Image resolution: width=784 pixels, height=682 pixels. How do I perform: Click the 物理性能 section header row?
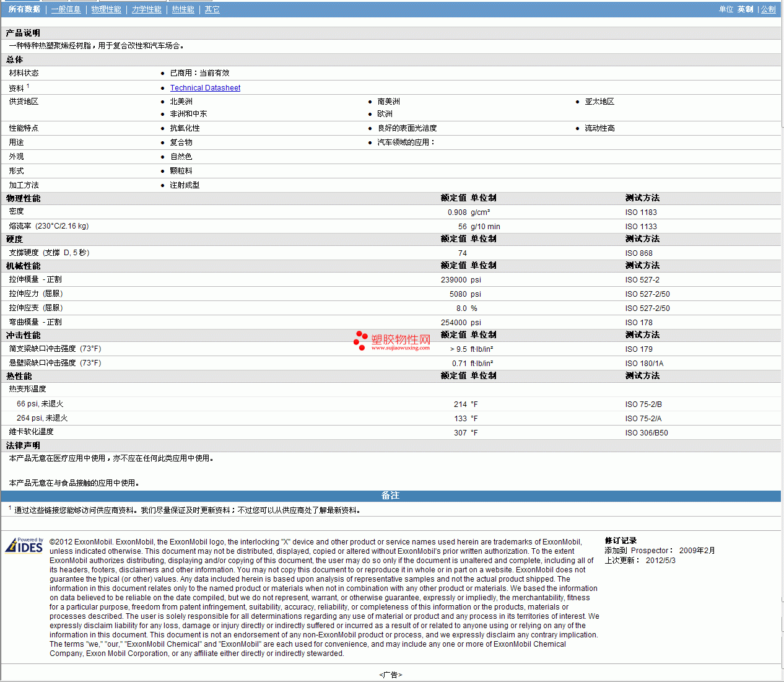24,198
